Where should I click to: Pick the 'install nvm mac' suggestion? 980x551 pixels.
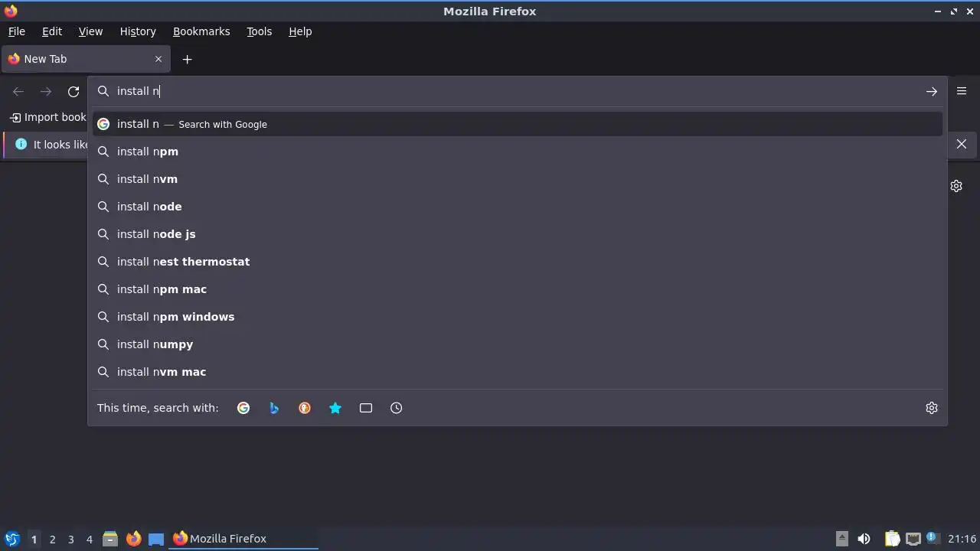pos(518,372)
